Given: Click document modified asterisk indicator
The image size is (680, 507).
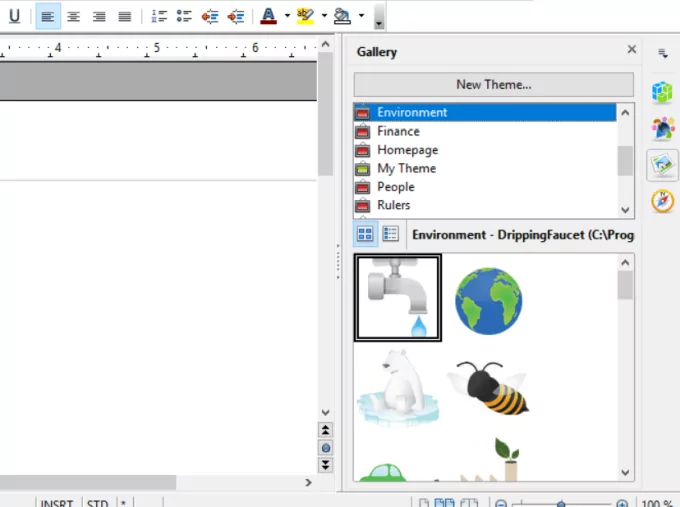Looking at the screenshot, I should (124, 503).
